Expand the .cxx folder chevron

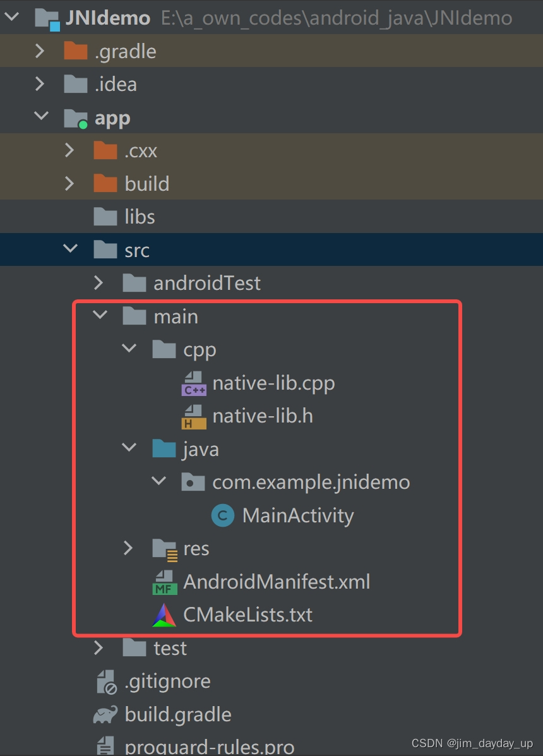(x=69, y=150)
